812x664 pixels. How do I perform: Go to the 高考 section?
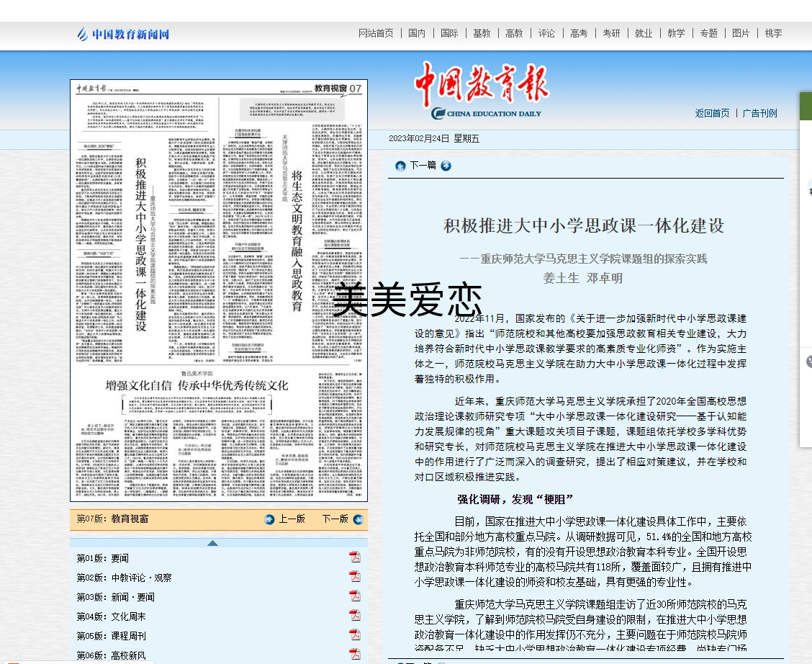[x=579, y=33]
